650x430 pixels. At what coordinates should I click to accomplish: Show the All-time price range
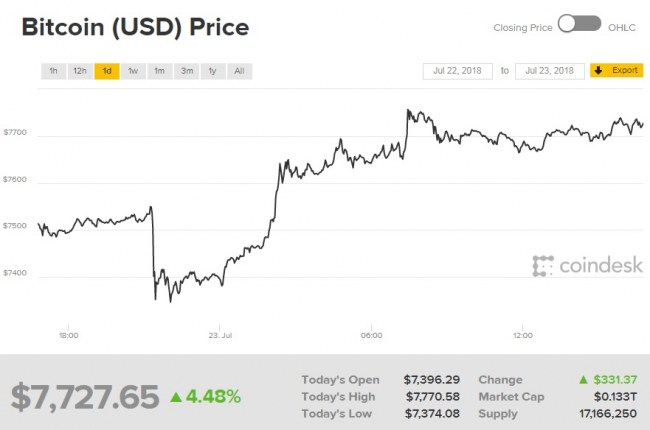tap(239, 71)
